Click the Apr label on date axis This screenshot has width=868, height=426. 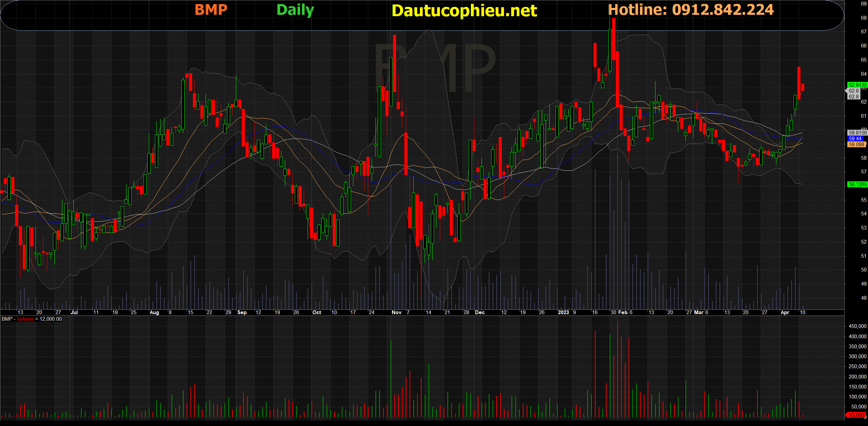pos(785,312)
